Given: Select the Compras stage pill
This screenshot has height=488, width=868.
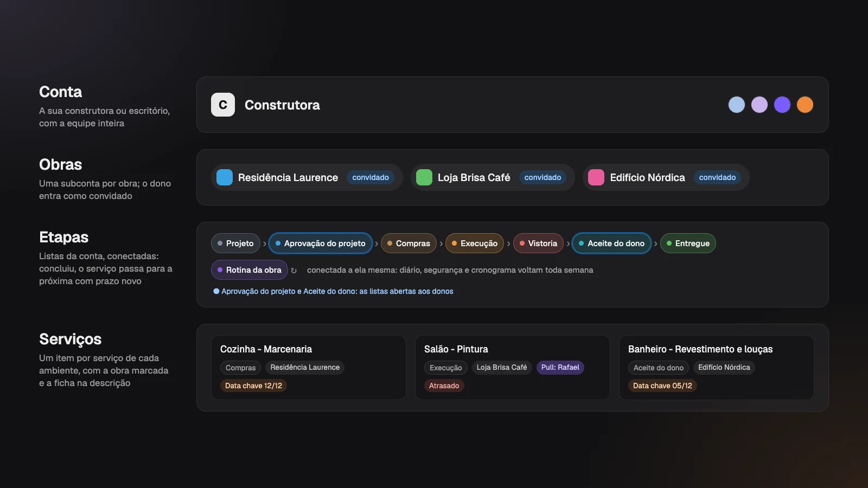Looking at the screenshot, I should (409, 243).
